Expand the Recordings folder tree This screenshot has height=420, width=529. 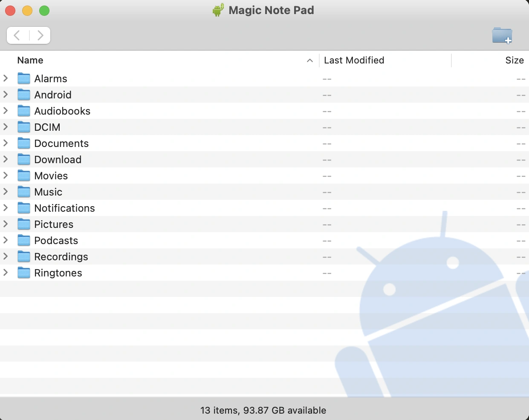[6, 256]
